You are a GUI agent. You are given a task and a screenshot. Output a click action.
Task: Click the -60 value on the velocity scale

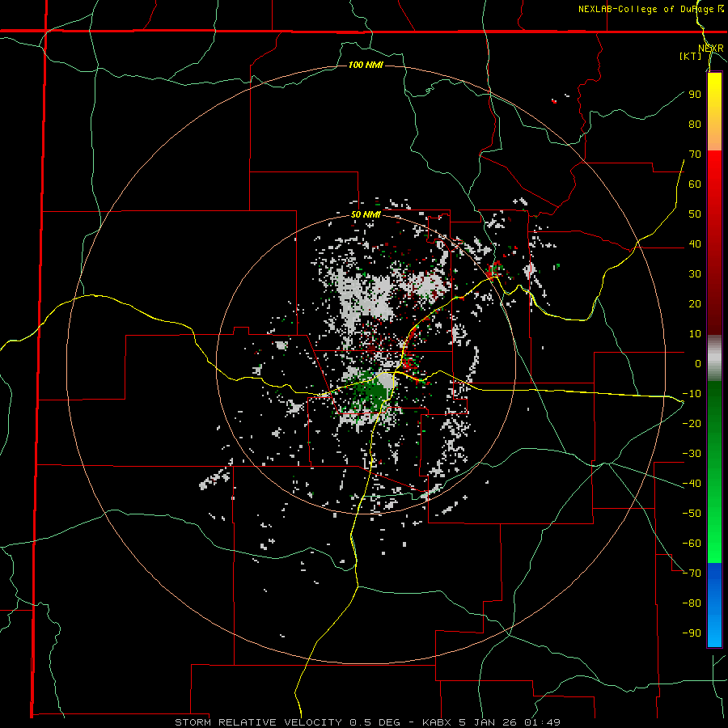pyautogui.click(x=692, y=544)
